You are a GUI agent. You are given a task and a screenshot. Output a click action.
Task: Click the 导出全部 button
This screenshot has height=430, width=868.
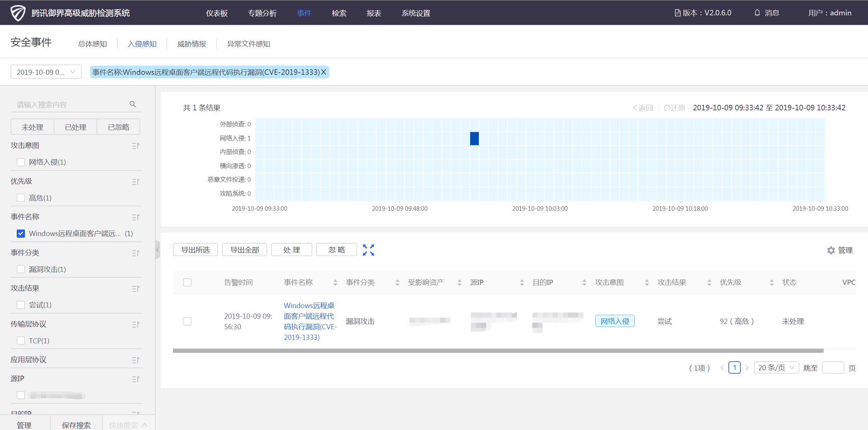(245, 250)
